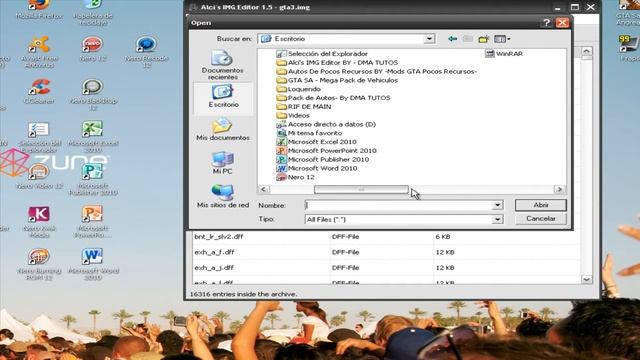The height and width of the screenshot is (360, 640).
Task: Open the view menu icon in dialog
Action: [502, 39]
